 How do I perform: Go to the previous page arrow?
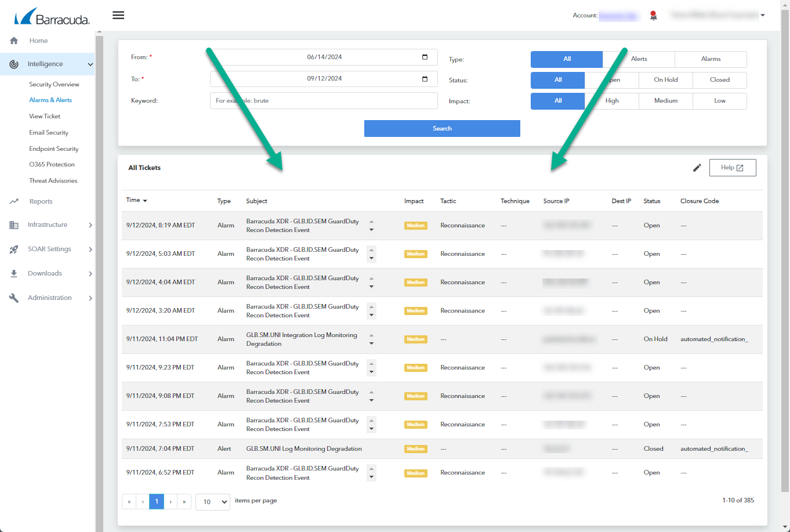click(143, 502)
